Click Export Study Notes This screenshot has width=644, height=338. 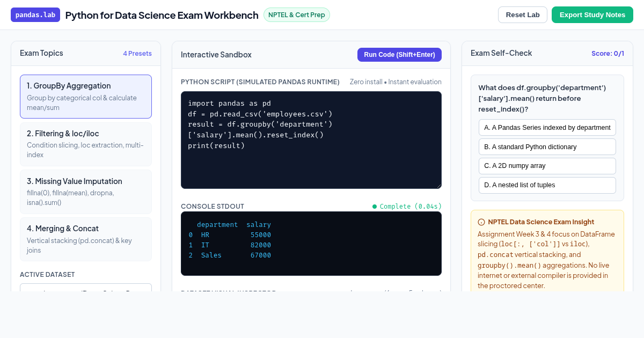click(x=592, y=15)
